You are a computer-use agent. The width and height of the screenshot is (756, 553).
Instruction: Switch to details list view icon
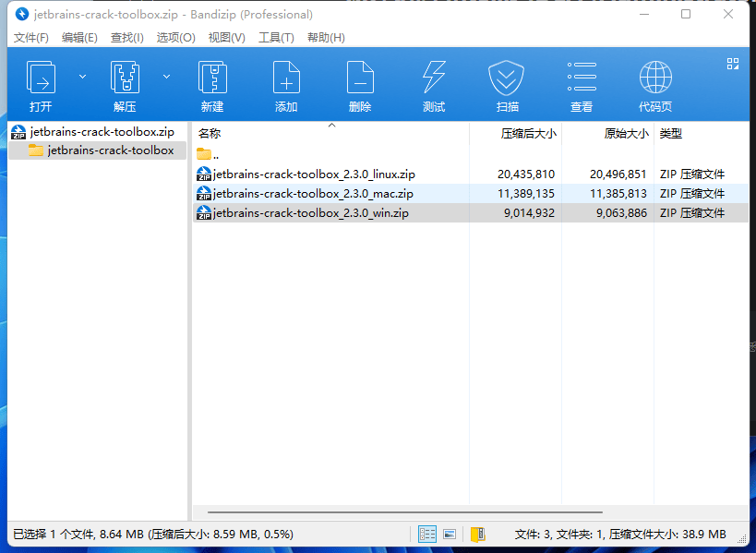point(427,535)
